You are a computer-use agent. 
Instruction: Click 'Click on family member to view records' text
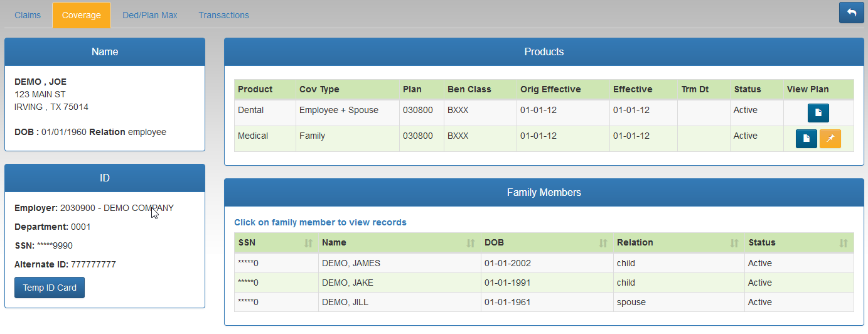pyautogui.click(x=320, y=222)
